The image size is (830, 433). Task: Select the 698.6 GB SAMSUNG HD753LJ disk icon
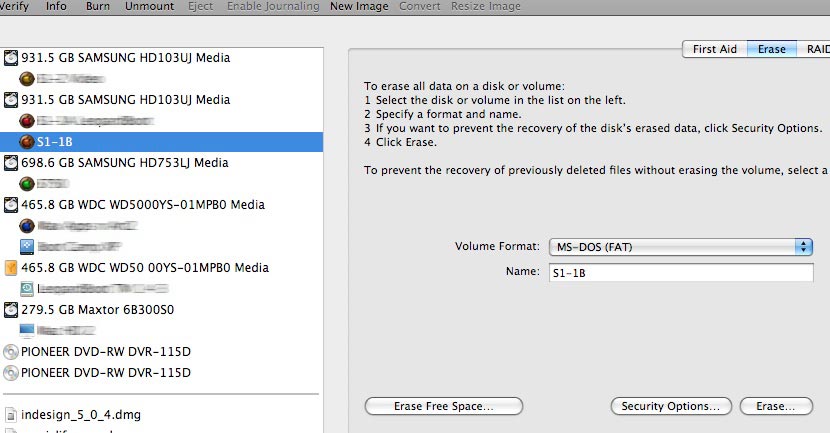pos(11,163)
